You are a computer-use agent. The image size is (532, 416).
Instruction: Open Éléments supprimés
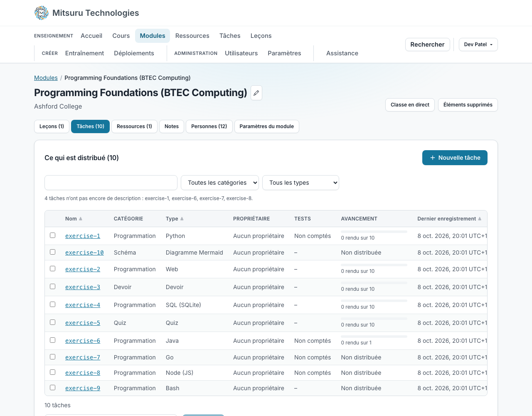[468, 105]
